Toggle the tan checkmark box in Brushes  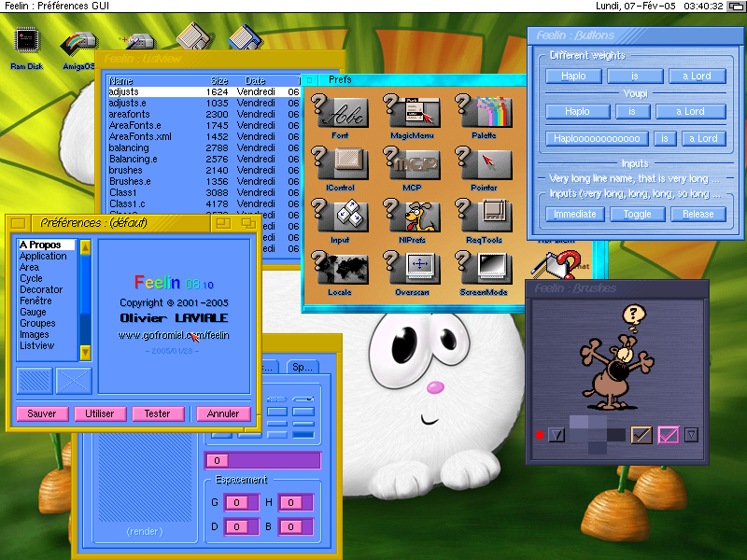tap(641, 434)
